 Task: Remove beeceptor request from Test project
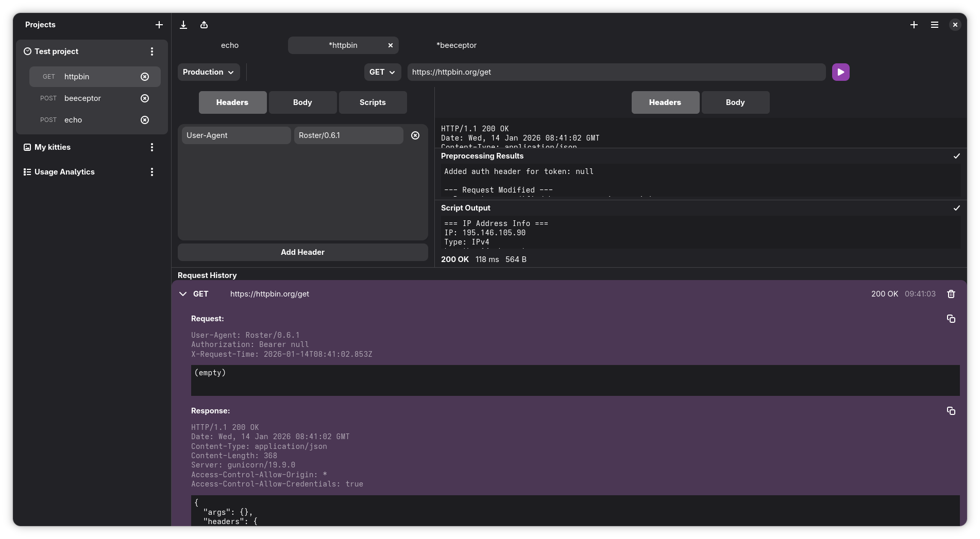pos(145,98)
